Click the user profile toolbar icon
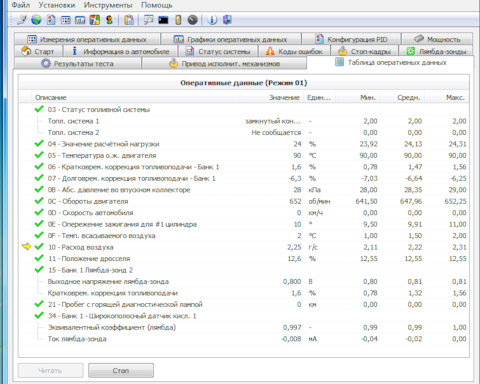Image resolution: width=480 pixels, height=384 pixels. (109, 20)
